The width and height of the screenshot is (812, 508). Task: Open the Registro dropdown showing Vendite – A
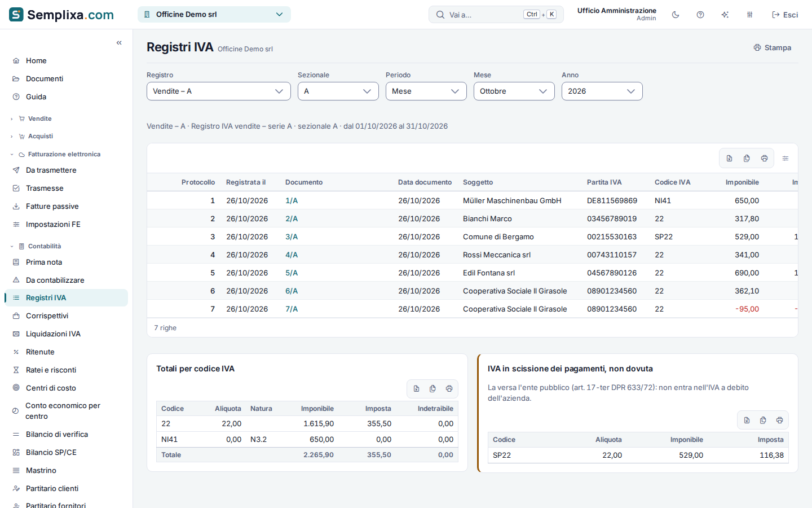pyautogui.click(x=219, y=91)
